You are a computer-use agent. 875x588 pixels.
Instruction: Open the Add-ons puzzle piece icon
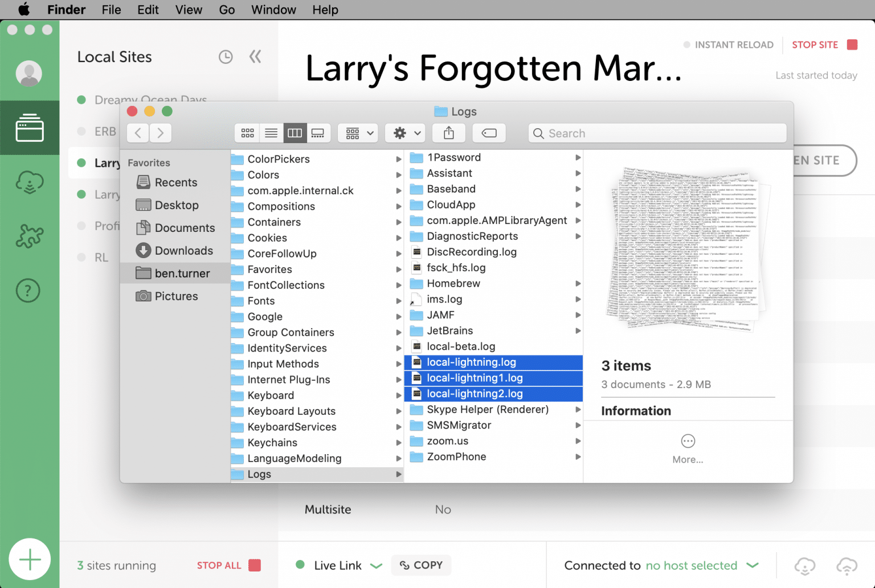(28, 235)
